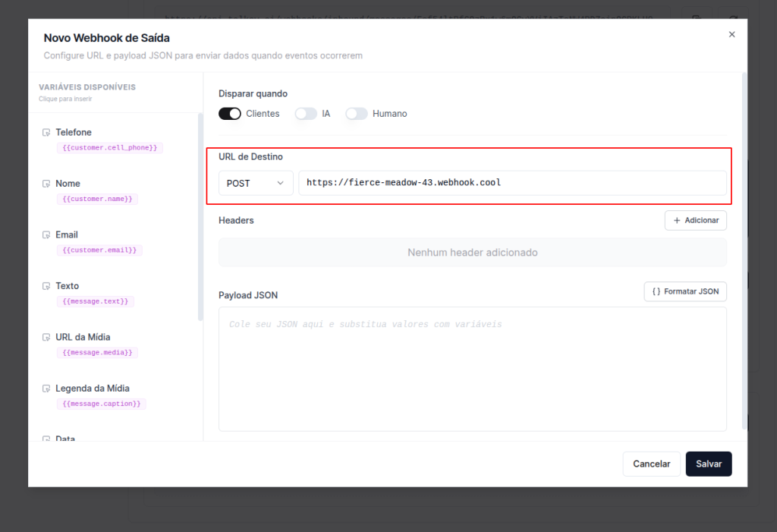Click Cancelar to discard the webhook
The width and height of the screenshot is (777, 532).
651,464
